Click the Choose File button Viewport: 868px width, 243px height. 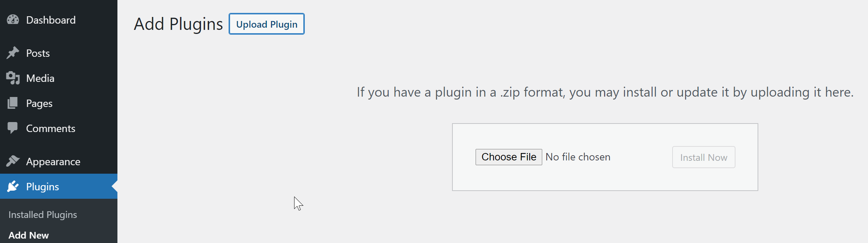[x=508, y=157]
